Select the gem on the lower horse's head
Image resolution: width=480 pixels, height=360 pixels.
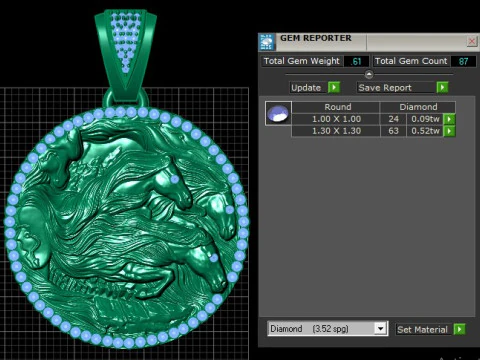point(214,257)
